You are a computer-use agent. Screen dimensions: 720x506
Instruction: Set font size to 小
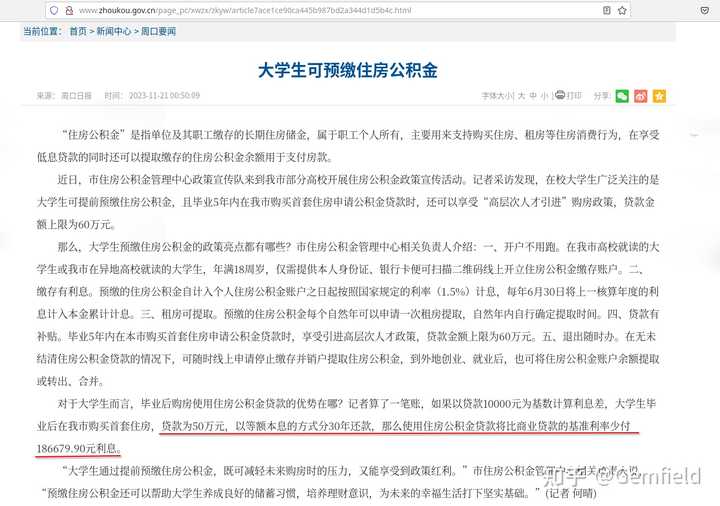[544, 96]
